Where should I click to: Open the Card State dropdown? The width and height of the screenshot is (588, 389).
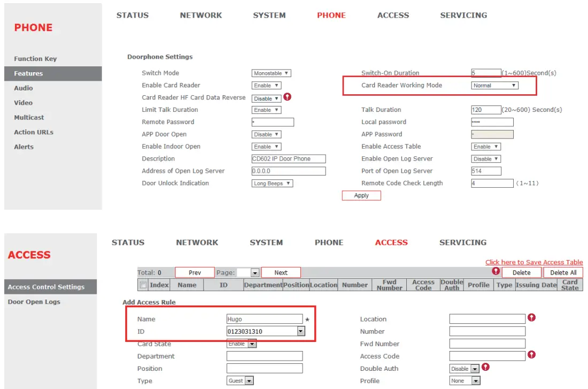point(242,344)
